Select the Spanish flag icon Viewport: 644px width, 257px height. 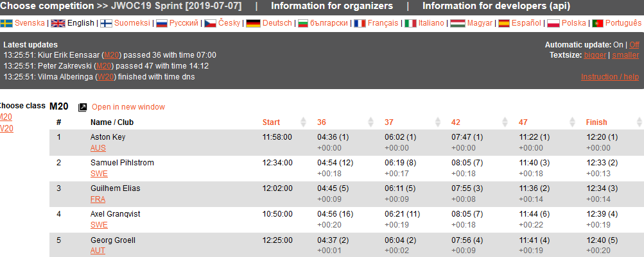click(x=505, y=23)
